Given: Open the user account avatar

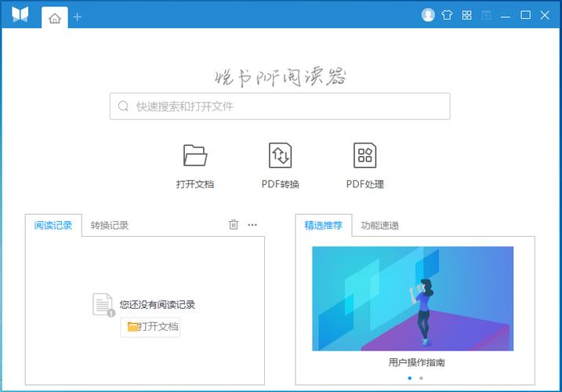Looking at the screenshot, I should point(428,15).
